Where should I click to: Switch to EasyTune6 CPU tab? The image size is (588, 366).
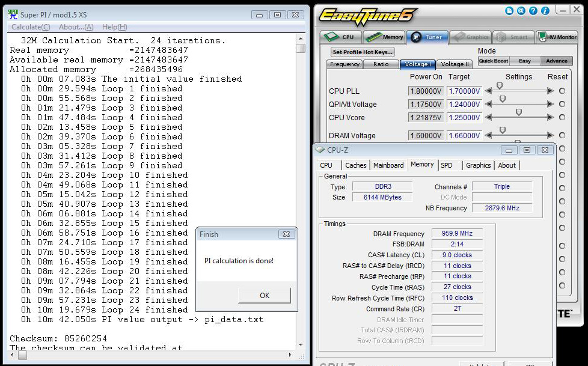point(341,37)
